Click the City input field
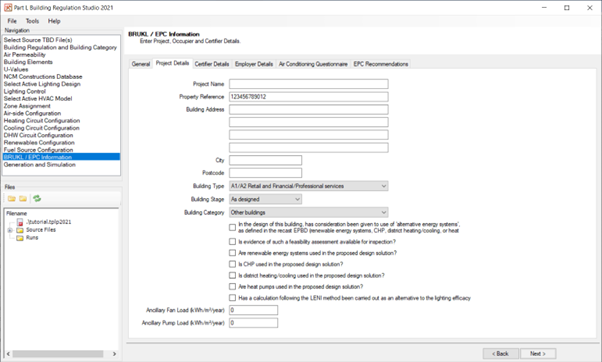The width and height of the screenshot is (602, 362). click(265, 160)
